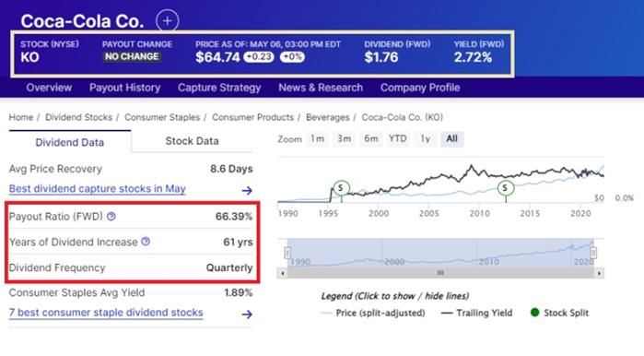
Task: Set chart zoom to 1m
Action: pyautogui.click(x=317, y=139)
